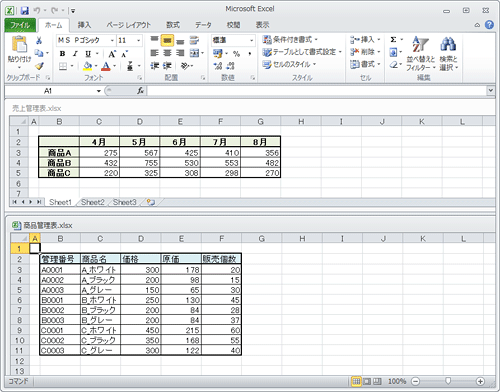Open the font size dropdown

138,40
